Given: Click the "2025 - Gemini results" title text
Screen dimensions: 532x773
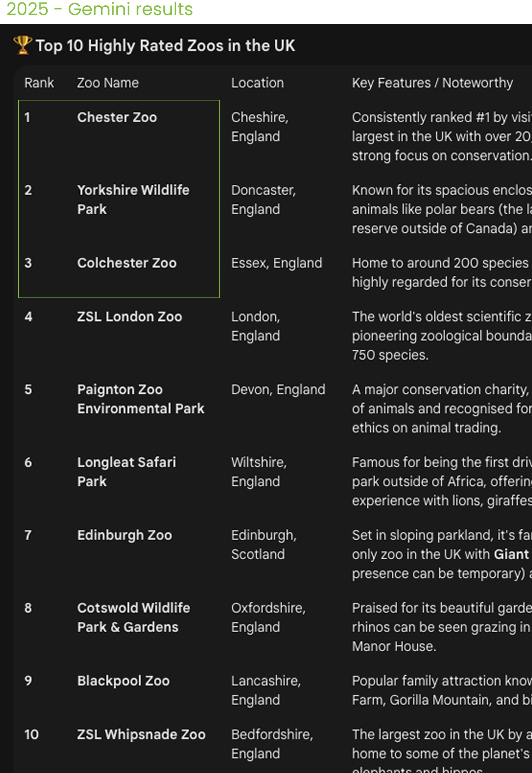Looking at the screenshot, I should click(x=100, y=9).
